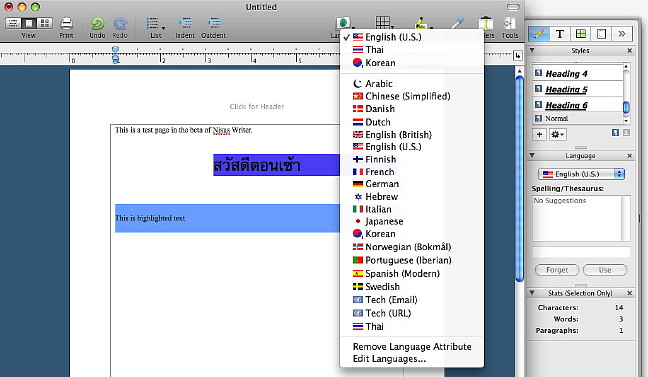Click the empty field above Forget button
648x377 pixels.
coord(581,252)
